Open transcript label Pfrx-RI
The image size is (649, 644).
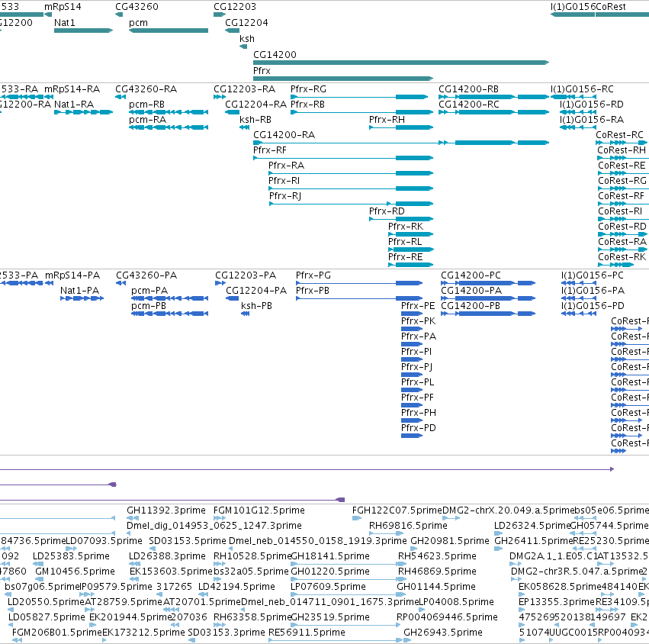[x=284, y=181]
